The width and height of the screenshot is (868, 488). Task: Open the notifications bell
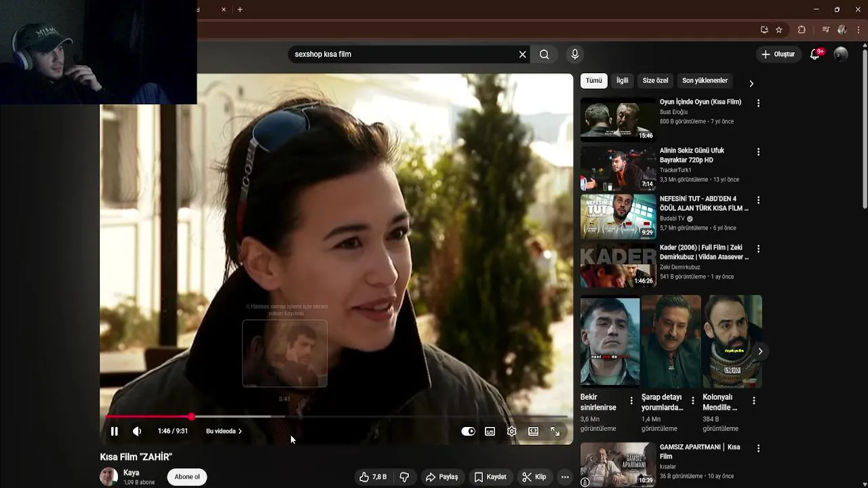[x=815, y=54]
